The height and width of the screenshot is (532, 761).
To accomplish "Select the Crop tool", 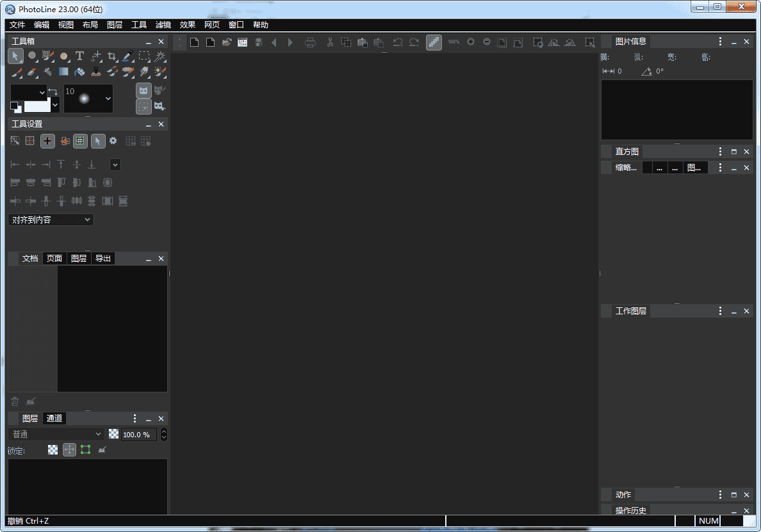I will pos(112,56).
